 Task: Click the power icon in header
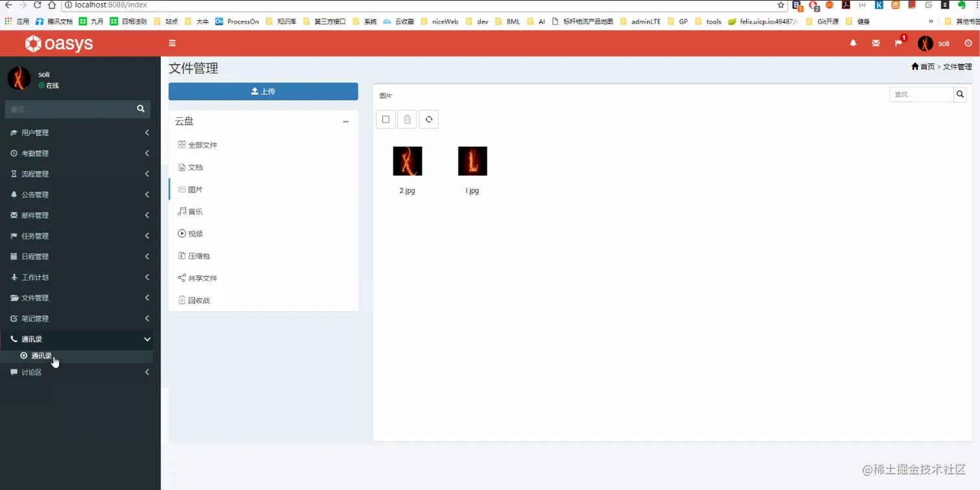coord(968,43)
